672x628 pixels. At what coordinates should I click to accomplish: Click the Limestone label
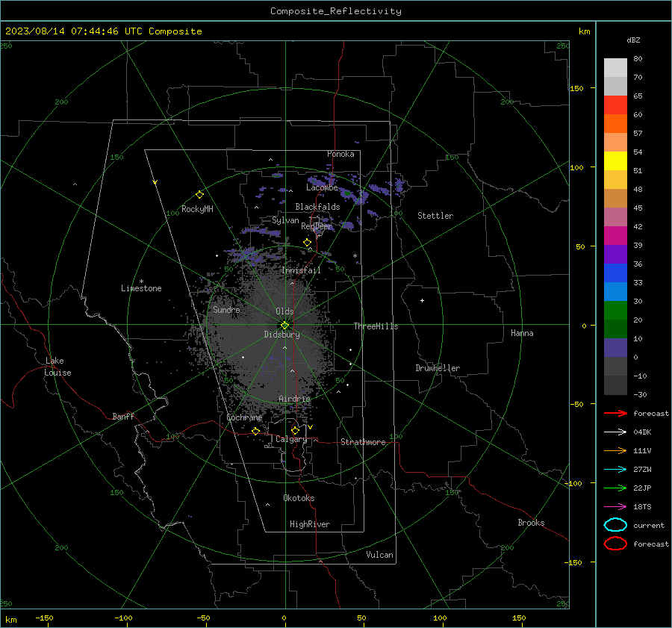tap(141, 288)
